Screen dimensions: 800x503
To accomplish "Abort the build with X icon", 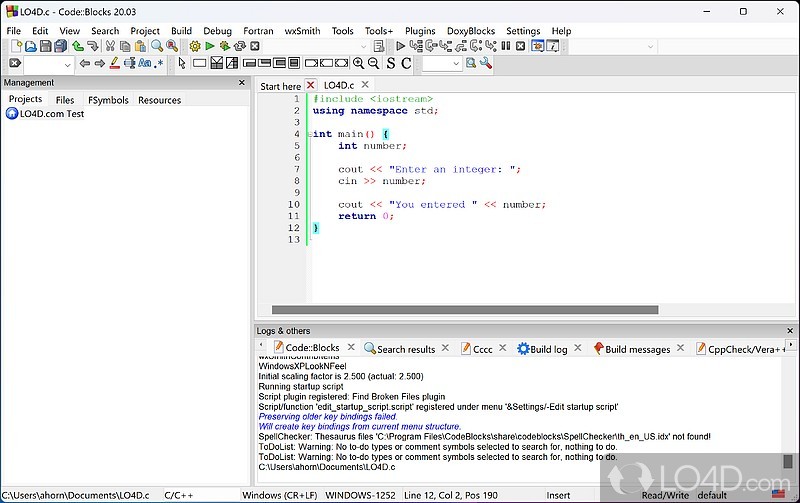I will click(x=255, y=46).
